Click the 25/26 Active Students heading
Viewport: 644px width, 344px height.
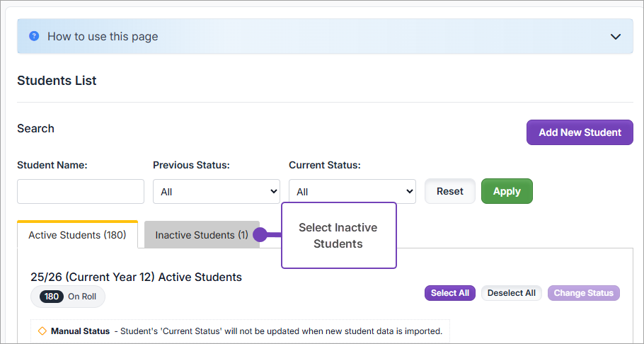(x=137, y=277)
